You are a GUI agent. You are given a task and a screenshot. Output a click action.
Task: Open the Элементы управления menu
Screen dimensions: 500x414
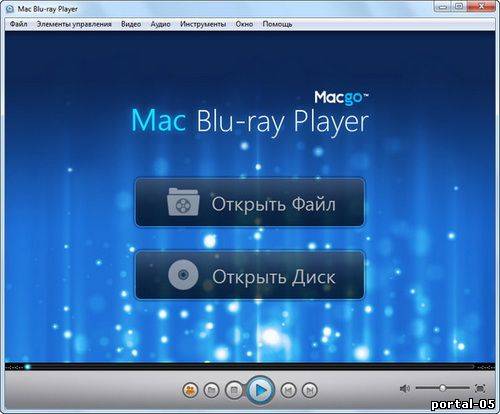coord(74,24)
